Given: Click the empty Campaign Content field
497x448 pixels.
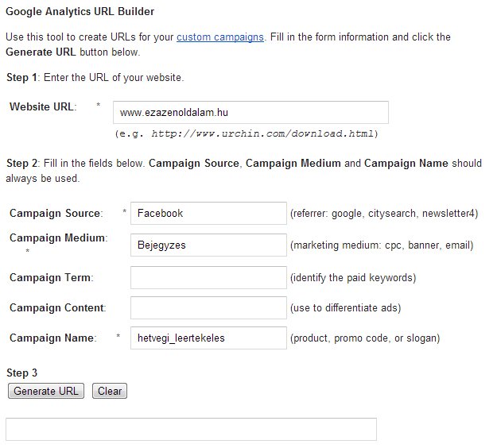Looking at the screenshot, I should 208,307.
